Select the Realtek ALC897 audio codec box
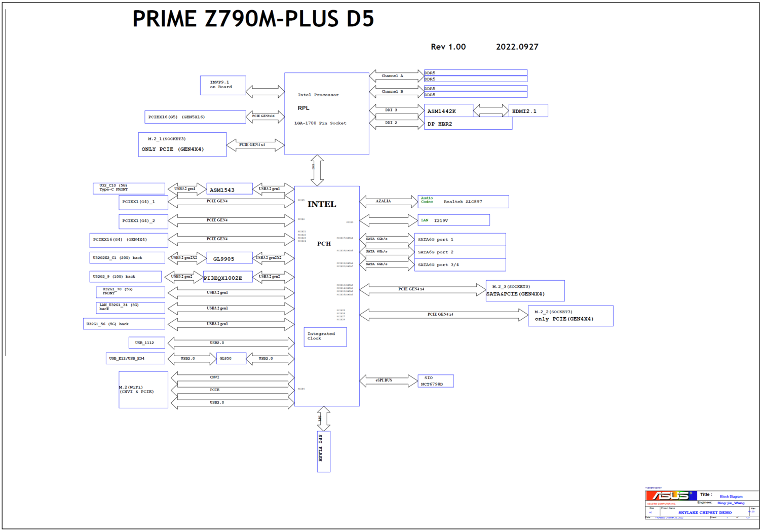760x532 pixels. pyautogui.click(x=463, y=202)
